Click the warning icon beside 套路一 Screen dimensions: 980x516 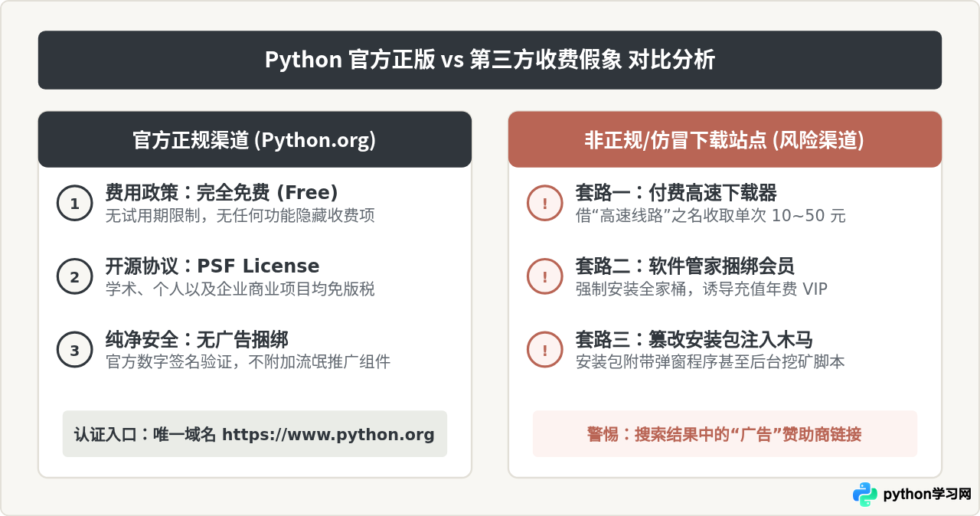coord(544,204)
